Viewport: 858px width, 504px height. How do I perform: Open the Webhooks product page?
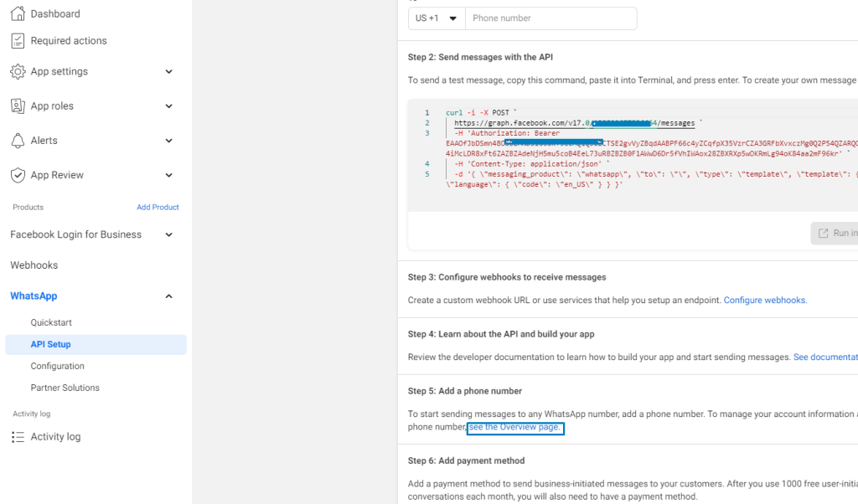click(34, 265)
